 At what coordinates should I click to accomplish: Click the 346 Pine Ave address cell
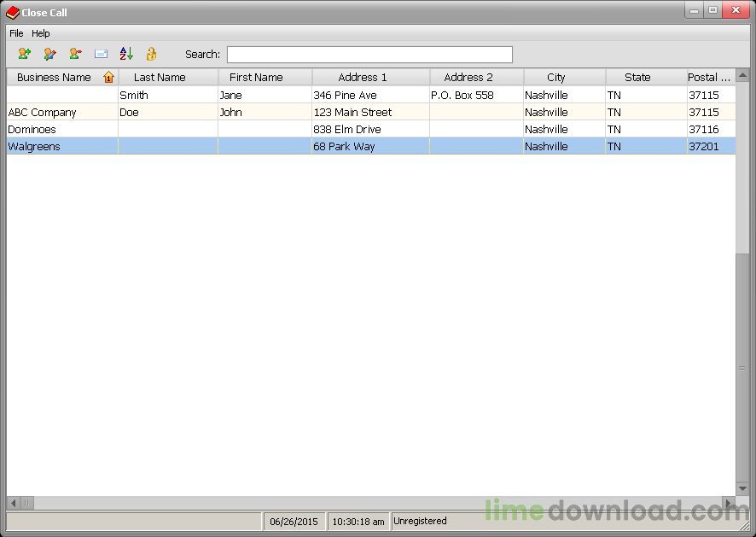(371, 95)
